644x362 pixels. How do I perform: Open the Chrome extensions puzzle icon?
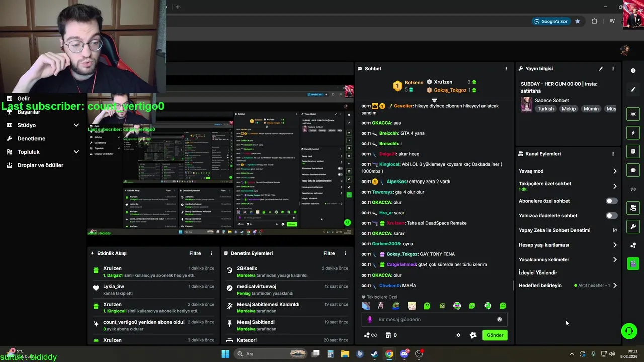pos(595,21)
